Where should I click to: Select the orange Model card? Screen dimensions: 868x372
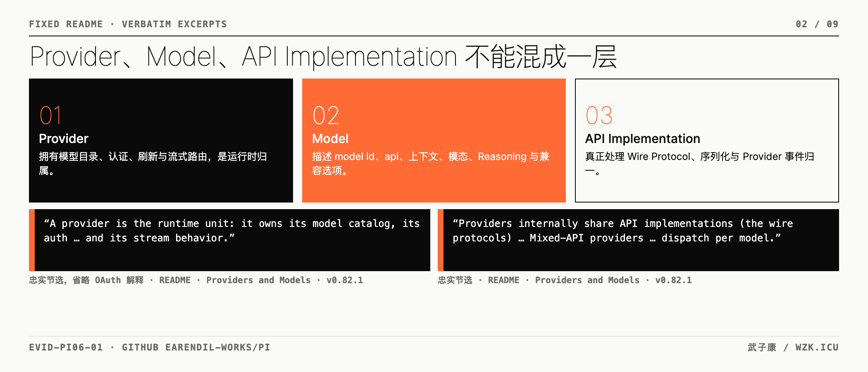(434, 141)
